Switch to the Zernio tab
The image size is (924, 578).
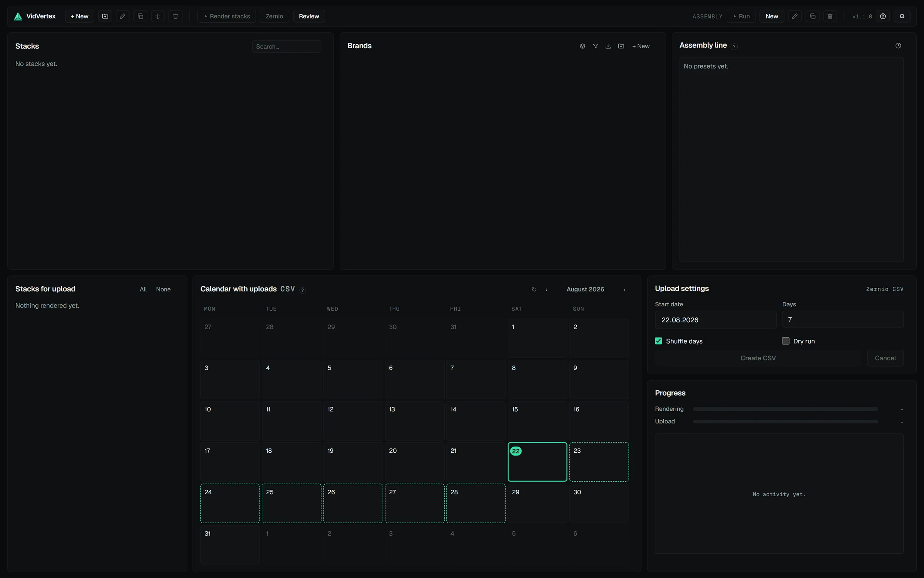(x=275, y=16)
